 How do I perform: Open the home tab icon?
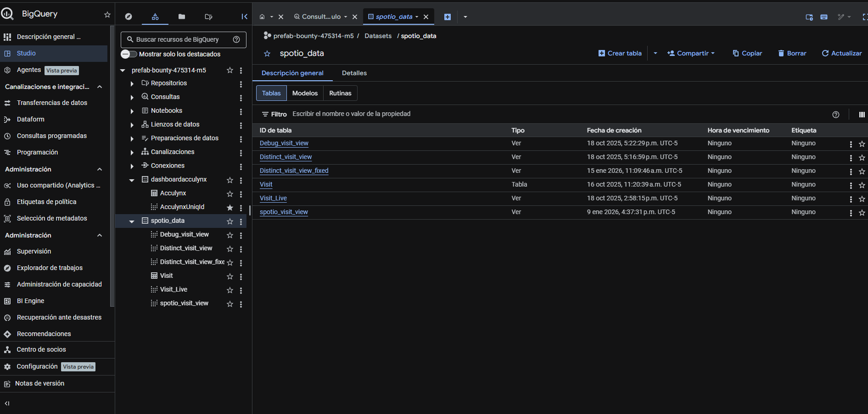(262, 17)
